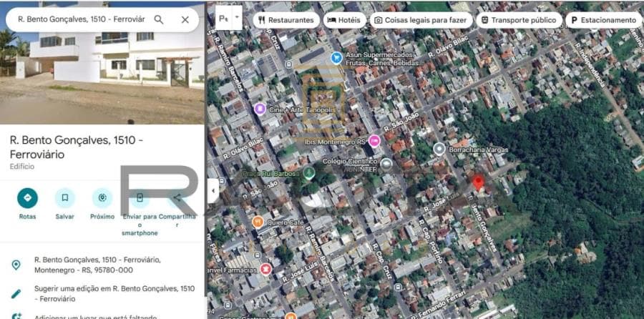644x319 pixels.
Task: Click the Panvel Farmácias pharmacy marker
Action: point(265,270)
